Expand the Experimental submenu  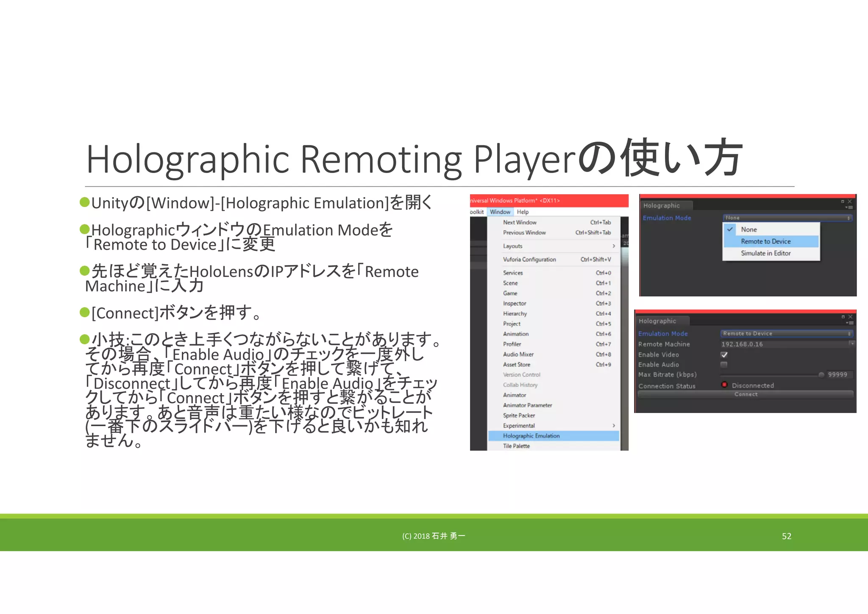click(554, 426)
